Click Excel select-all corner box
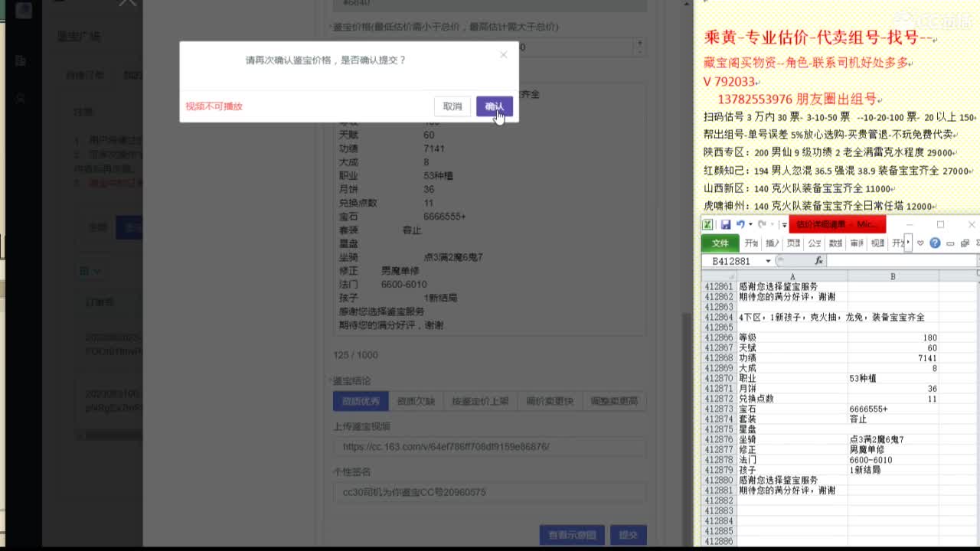The image size is (980, 551). (719, 276)
